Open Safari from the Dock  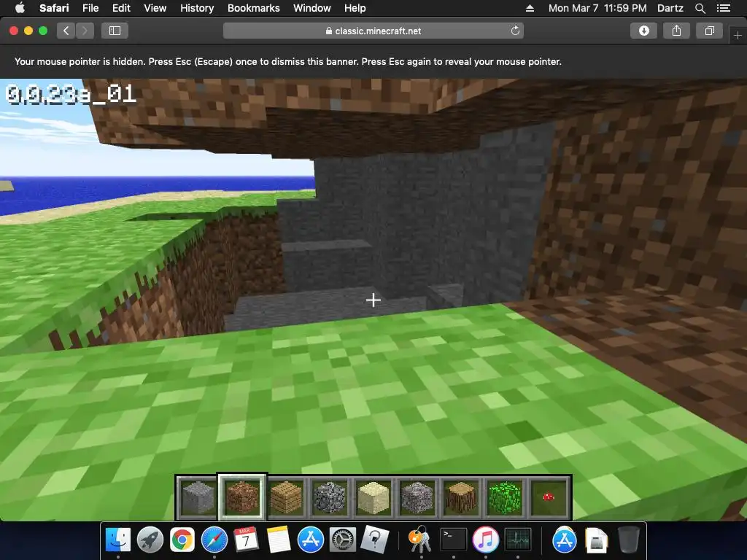click(x=214, y=540)
